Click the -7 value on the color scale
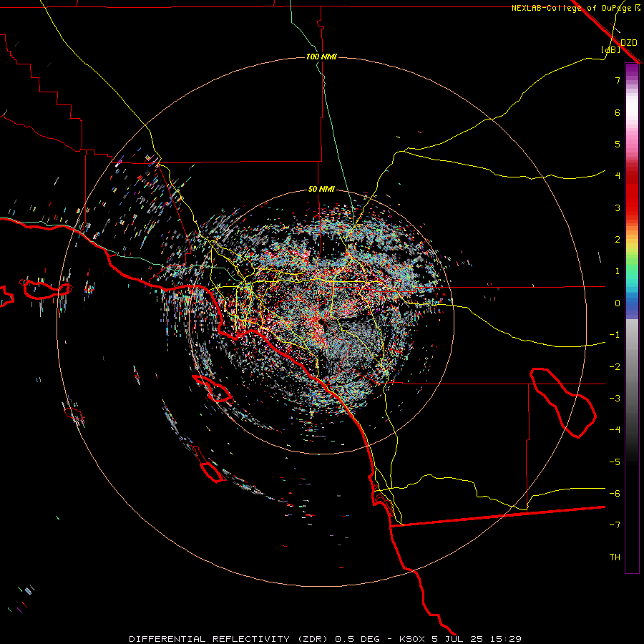 tap(615, 525)
